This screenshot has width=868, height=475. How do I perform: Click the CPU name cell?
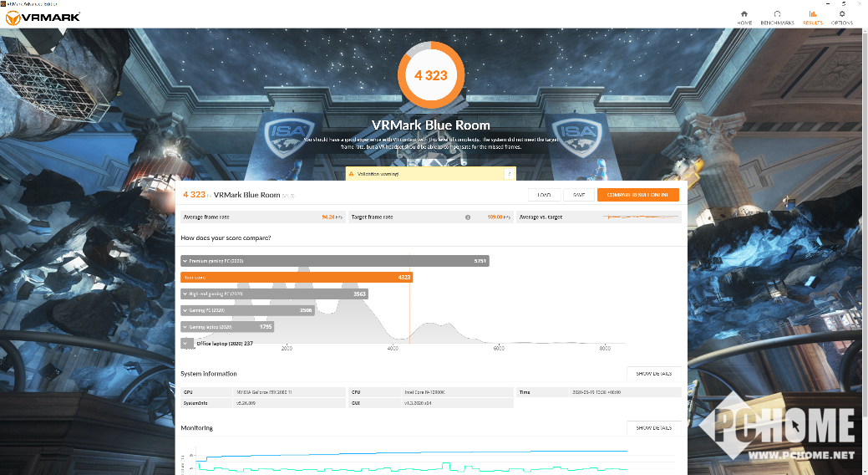457,392
